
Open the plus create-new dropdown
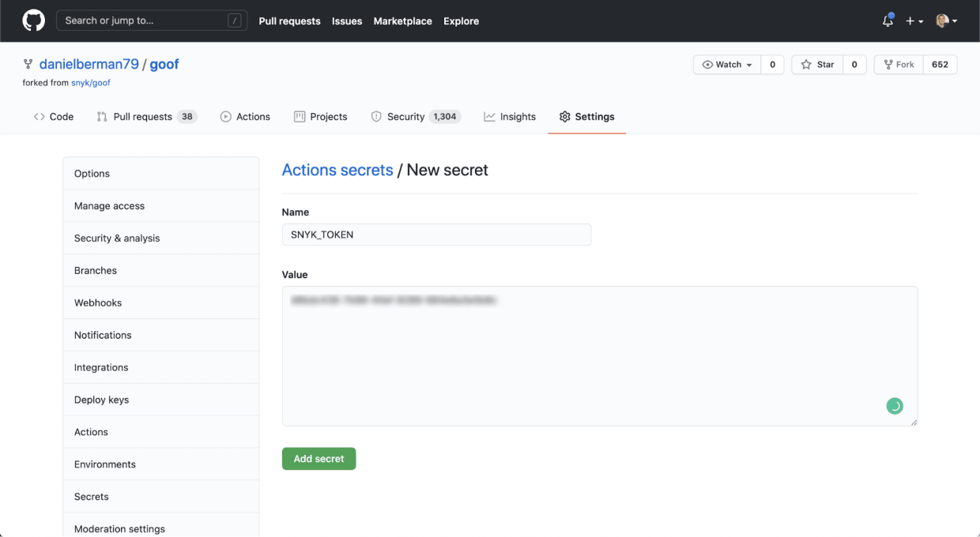click(x=914, y=21)
